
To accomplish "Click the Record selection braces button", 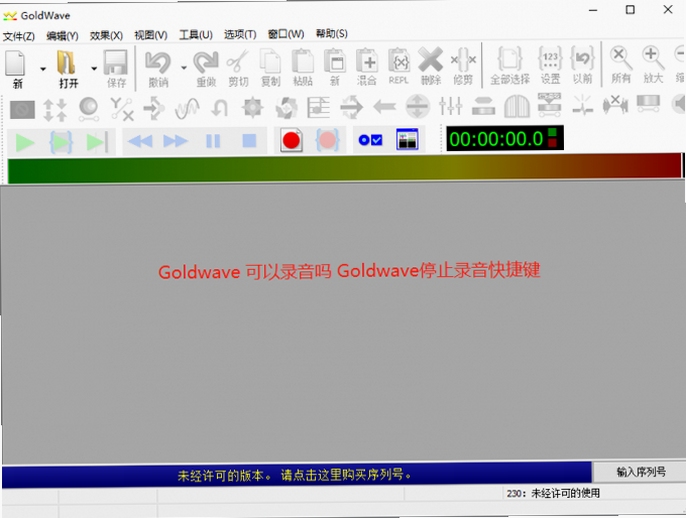I will click(x=327, y=140).
